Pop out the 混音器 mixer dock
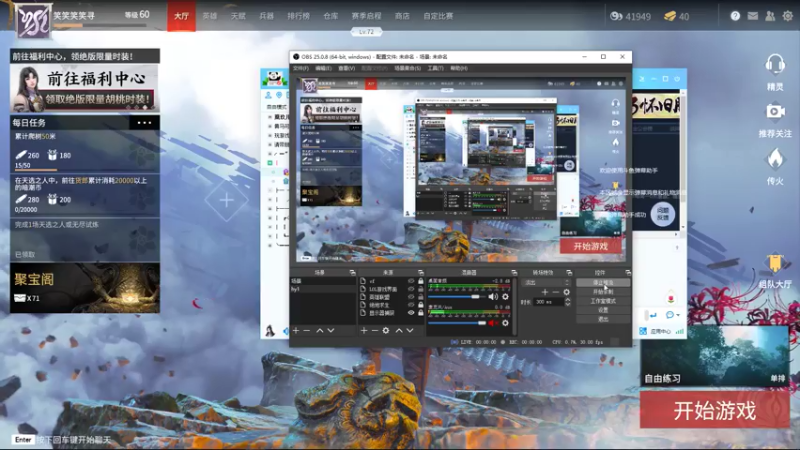Viewport: 800px width, 450px height. click(x=514, y=272)
